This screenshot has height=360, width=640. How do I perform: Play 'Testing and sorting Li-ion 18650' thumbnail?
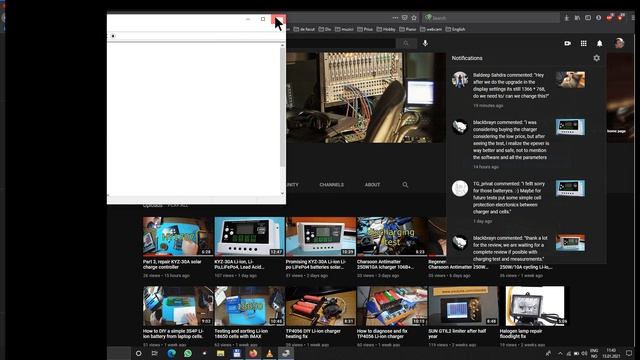[x=249, y=306]
